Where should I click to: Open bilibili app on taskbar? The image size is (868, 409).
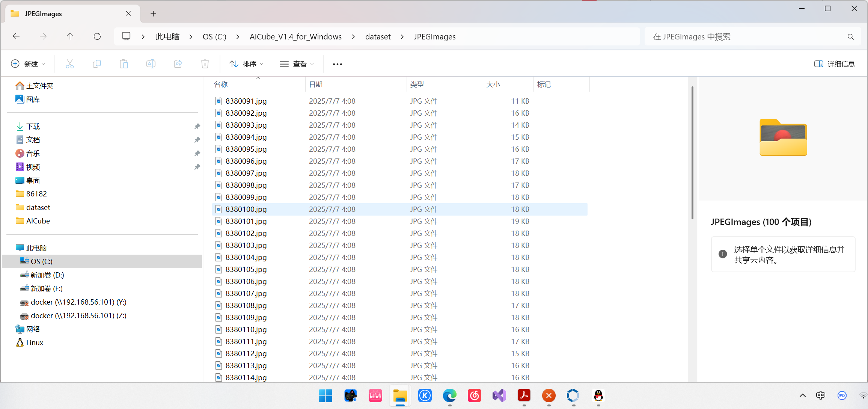(x=375, y=395)
